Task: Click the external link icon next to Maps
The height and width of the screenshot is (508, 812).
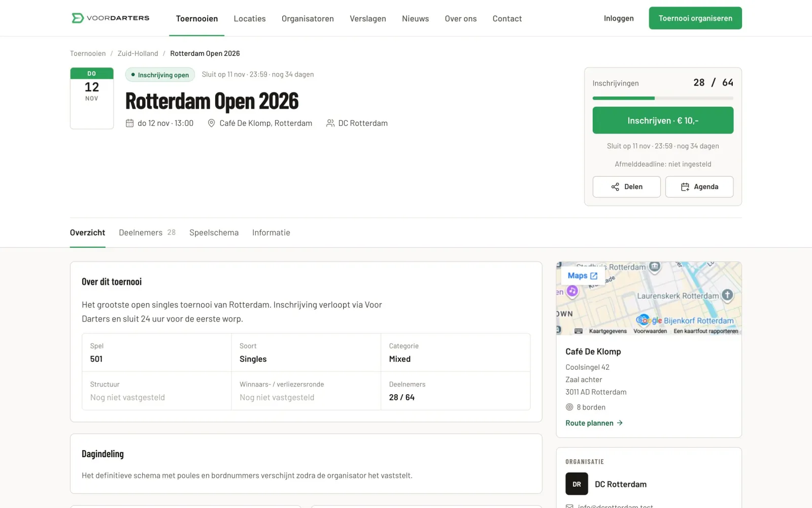Action: 594,276
